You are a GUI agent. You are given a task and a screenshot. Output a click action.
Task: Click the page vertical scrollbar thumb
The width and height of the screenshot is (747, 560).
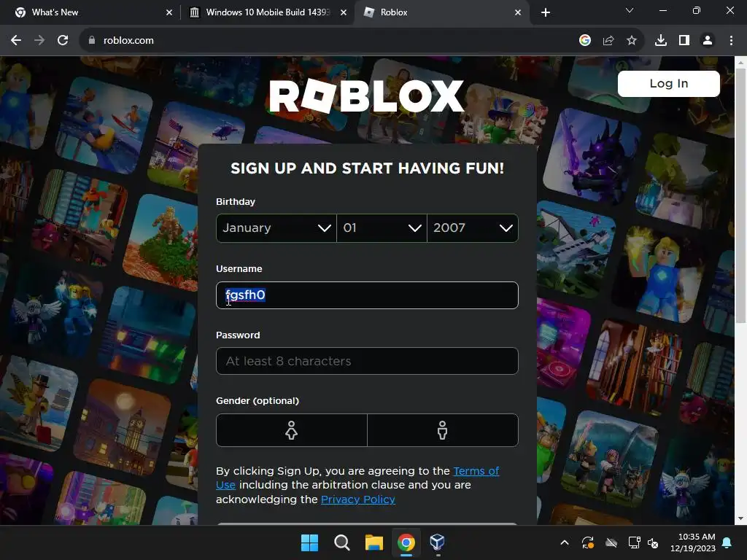pyautogui.click(x=740, y=195)
